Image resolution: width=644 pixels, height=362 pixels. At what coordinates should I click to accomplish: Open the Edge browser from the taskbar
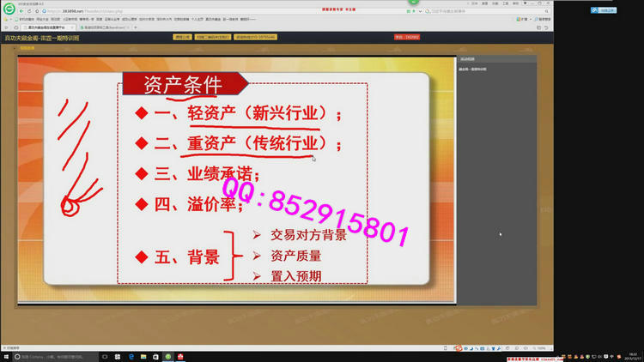tap(131, 356)
